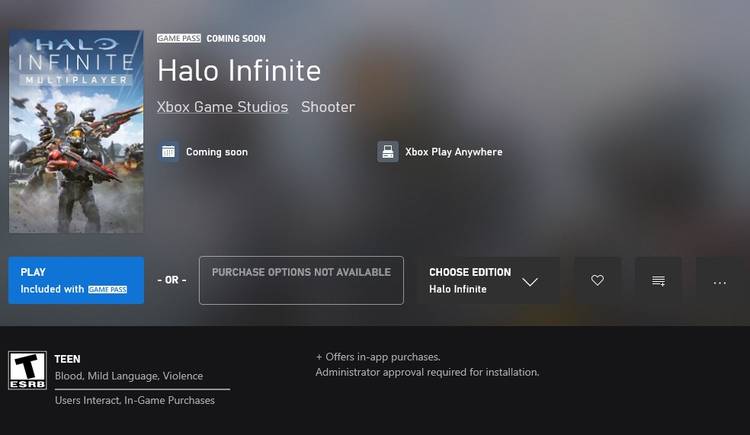Click the Game Pass badge inside Play button
Image resolution: width=750 pixels, height=435 pixels.
tap(109, 289)
